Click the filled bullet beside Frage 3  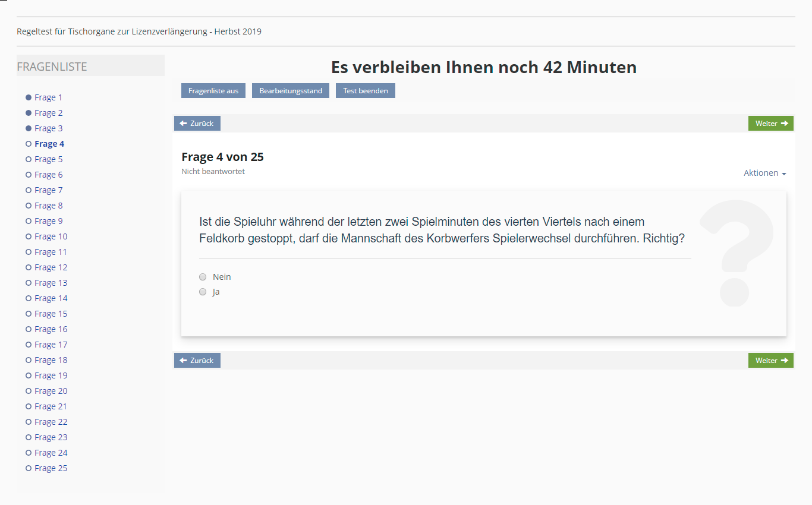coord(29,128)
